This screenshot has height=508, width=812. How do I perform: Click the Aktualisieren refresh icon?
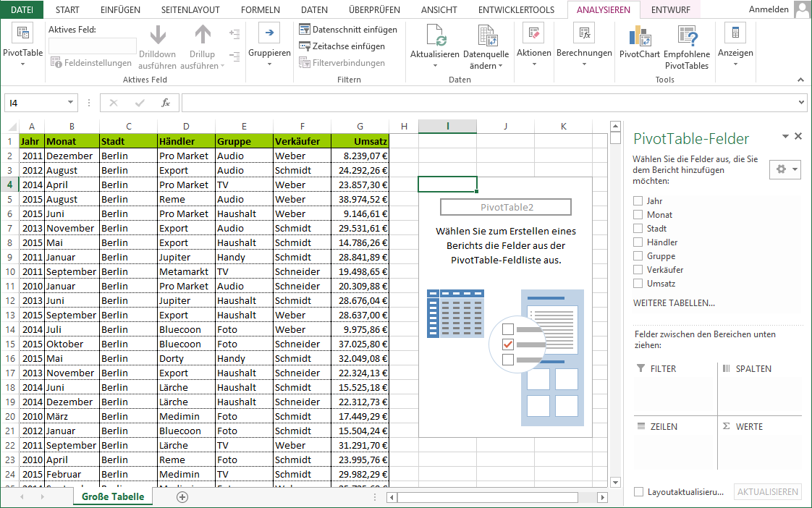coord(435,35)
